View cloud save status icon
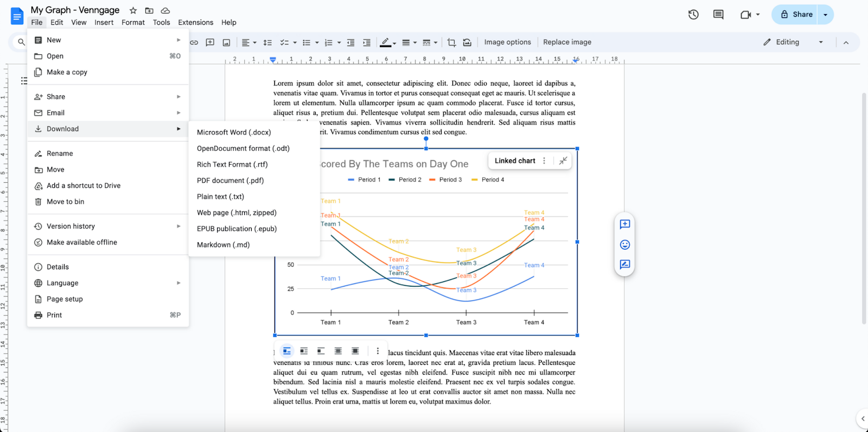The image size is (868, 432). coord(165,10)
